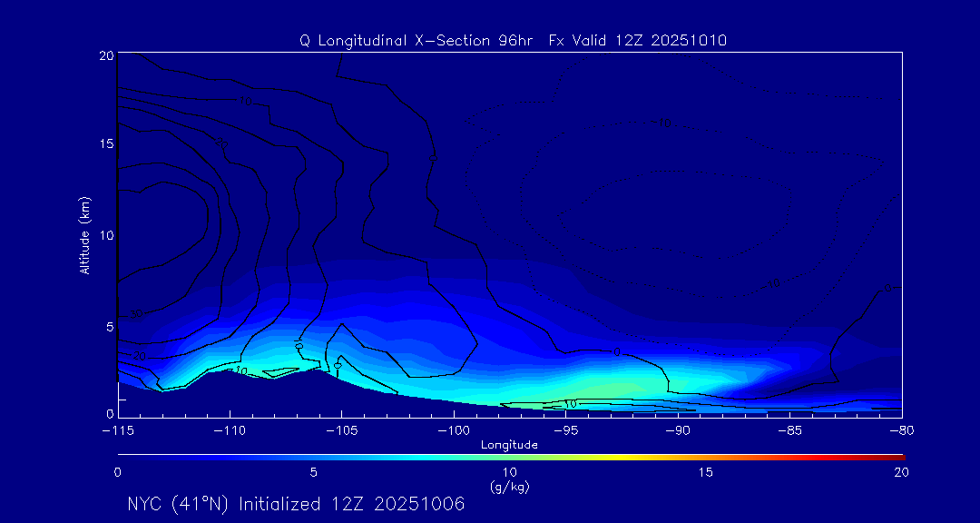This screenshot has width=980, height=523.
Task: Select the longitude tick label -90
Action: (678, 431)
